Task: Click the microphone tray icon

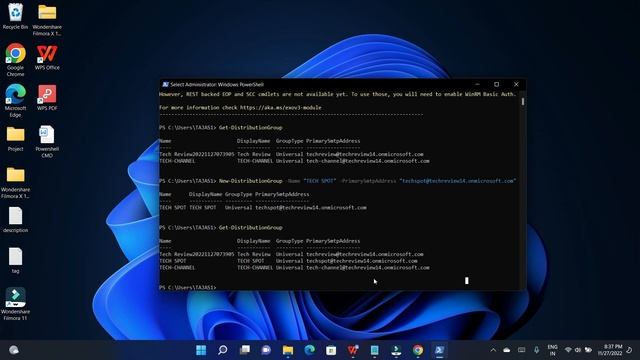Action: pyautogui.click(x=536, y=350)
